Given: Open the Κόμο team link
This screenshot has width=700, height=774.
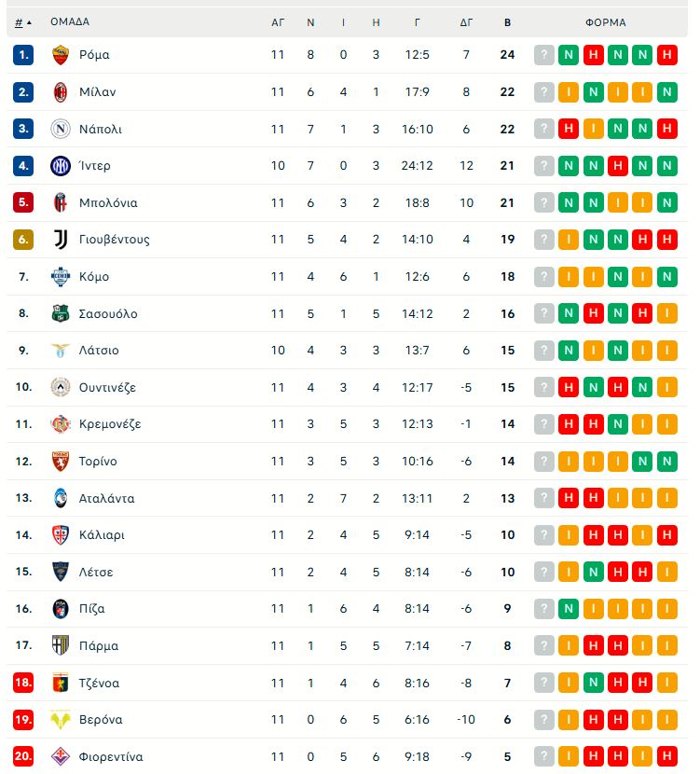Looking at the screenshot, I should pos(94,277).
